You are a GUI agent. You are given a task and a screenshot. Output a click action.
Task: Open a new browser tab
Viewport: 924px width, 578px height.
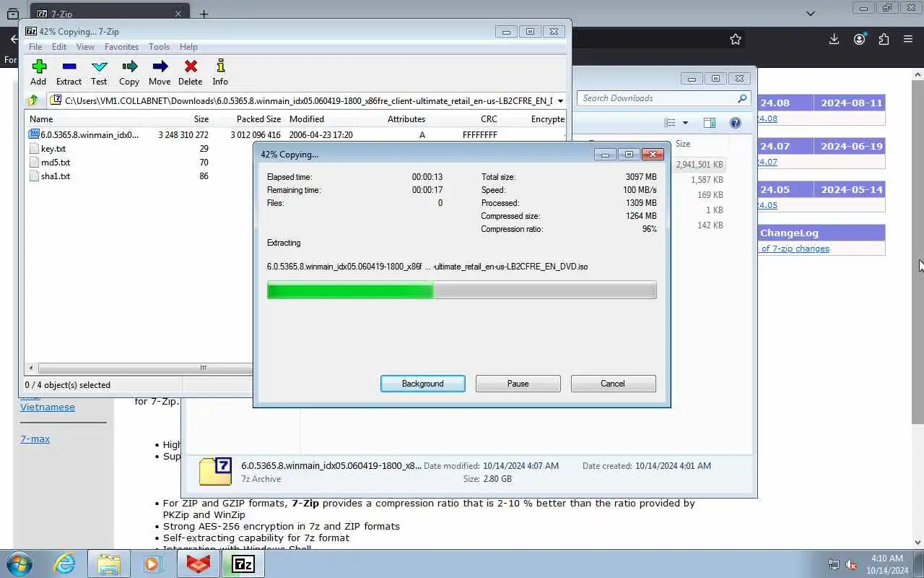(204, 14)
